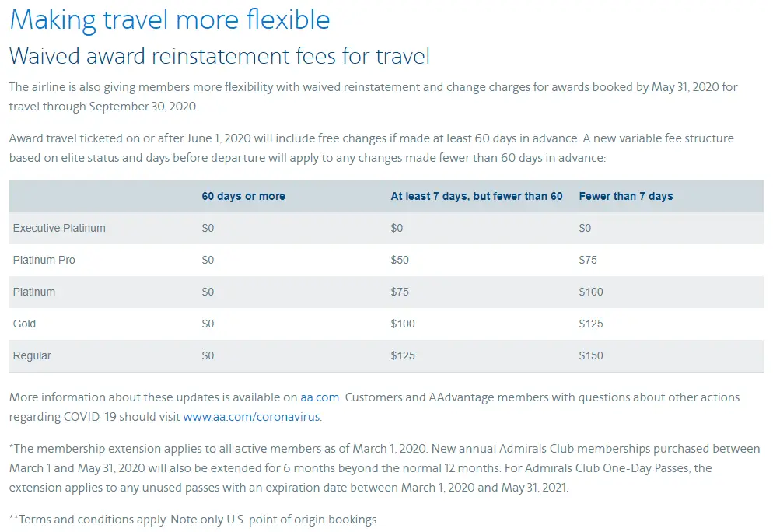Click the Platinum row label
The width and height of the screenshot is (773, 532).
pyautogui.click(x=34, y=292)
